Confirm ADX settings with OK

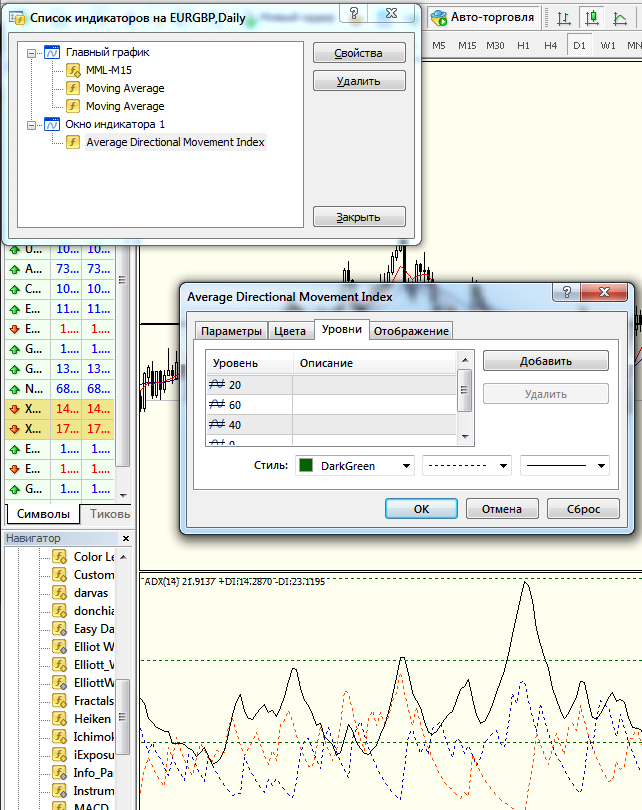421,509
